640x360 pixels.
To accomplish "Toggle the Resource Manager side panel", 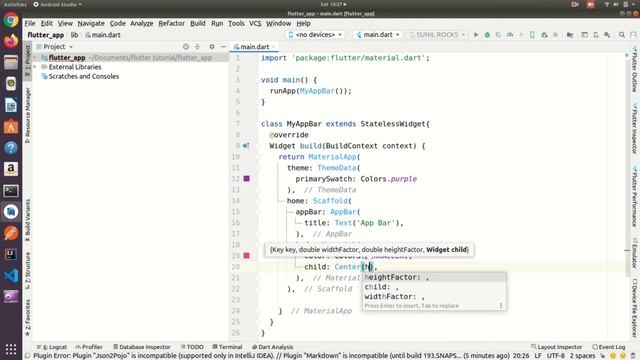I will pyautogui.click(x=27, y=115).
